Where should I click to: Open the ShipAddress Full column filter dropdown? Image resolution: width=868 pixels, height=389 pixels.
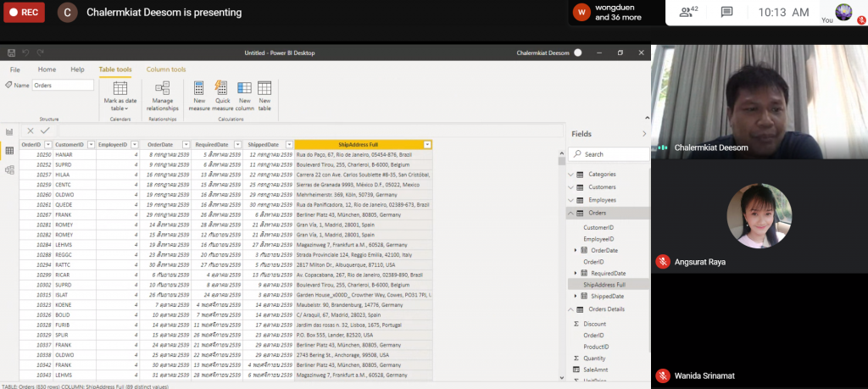(427, 145)
